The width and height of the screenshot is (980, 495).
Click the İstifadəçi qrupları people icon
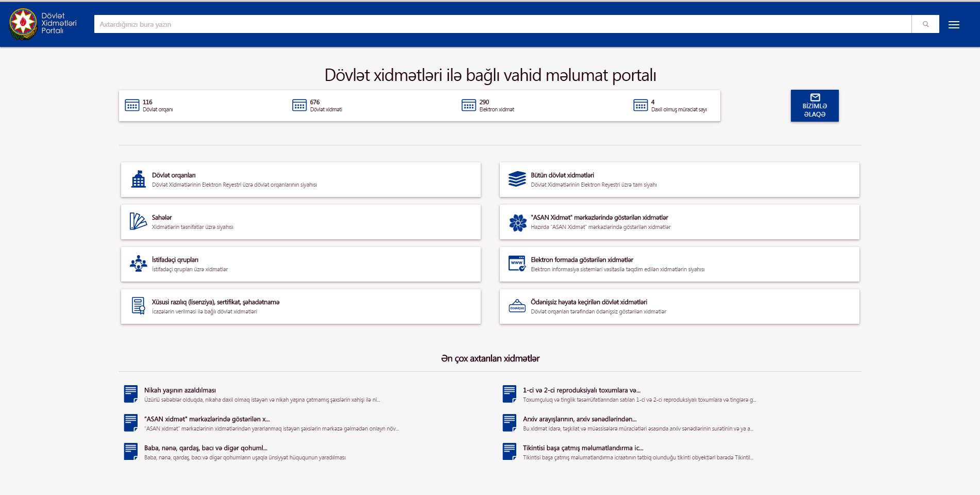click(138, 264)
